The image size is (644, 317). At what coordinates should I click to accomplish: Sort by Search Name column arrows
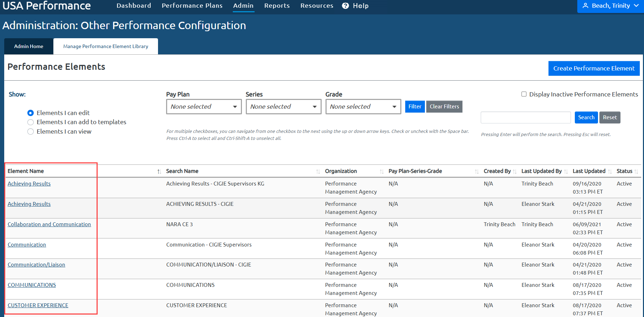318,171
